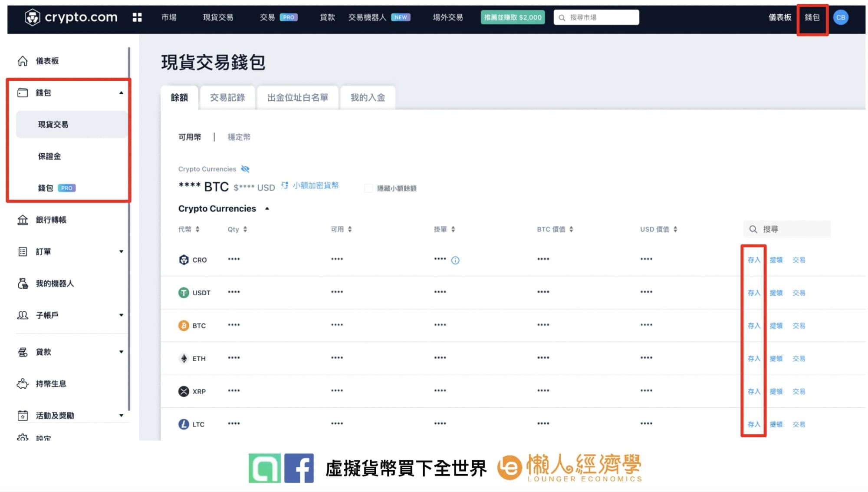Select the 子帳戶 users icon in sidebar
Viewport: 868px width, 492px height.
point(23,315)
